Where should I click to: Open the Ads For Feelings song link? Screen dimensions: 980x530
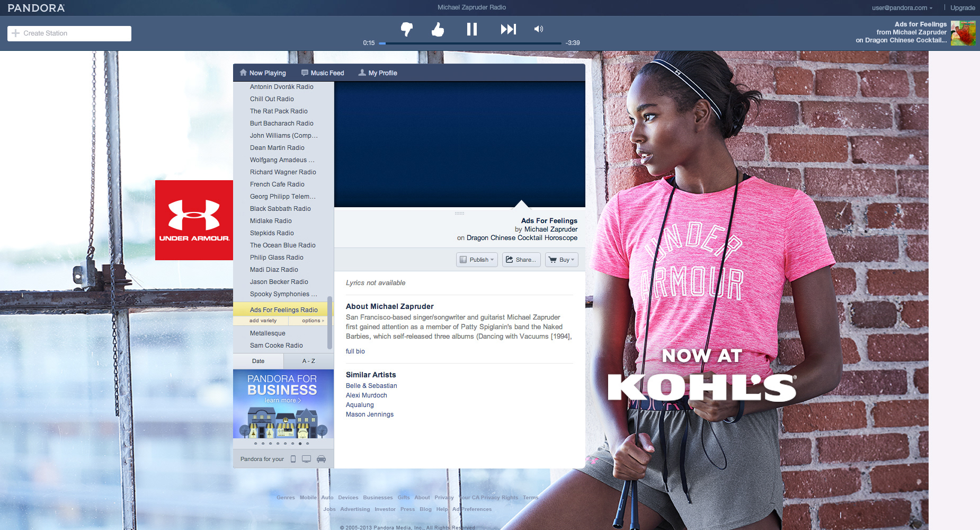click(549, 221)
